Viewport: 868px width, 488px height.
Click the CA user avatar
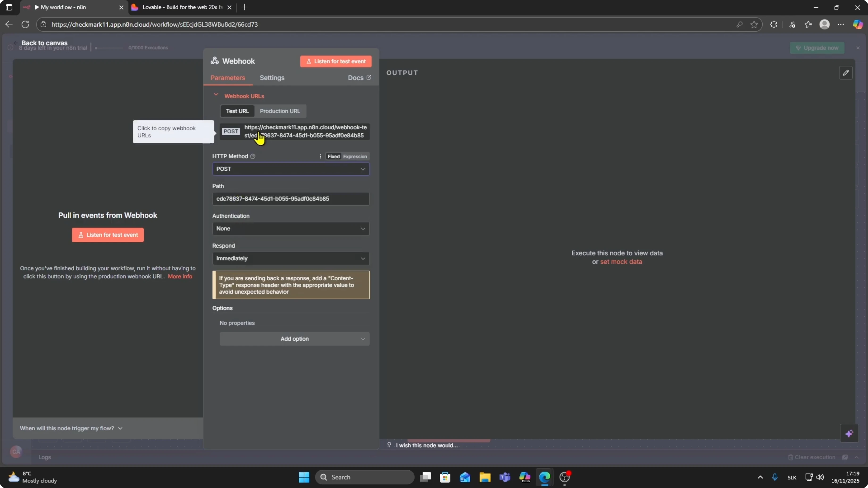pos(16,452)
